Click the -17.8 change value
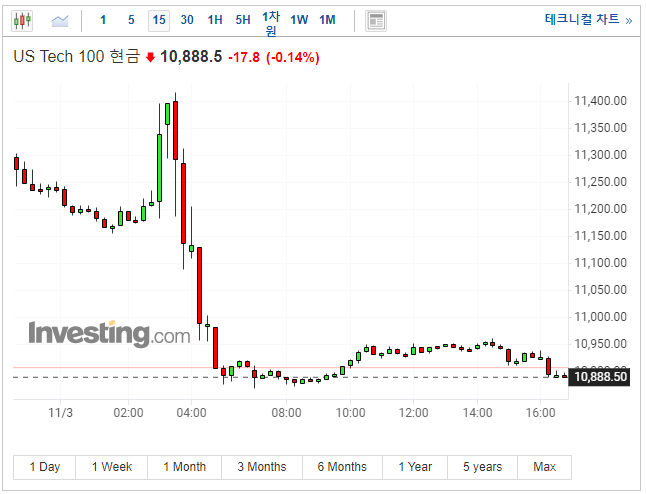 [244, 57]
